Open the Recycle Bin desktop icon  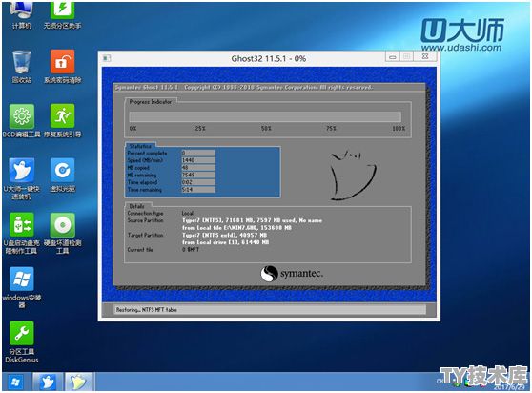tap(22, 66)
